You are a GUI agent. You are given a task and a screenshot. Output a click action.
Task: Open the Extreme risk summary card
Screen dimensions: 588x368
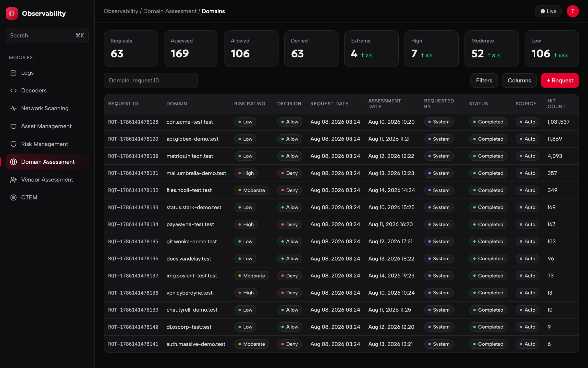[x=371, y=49]
